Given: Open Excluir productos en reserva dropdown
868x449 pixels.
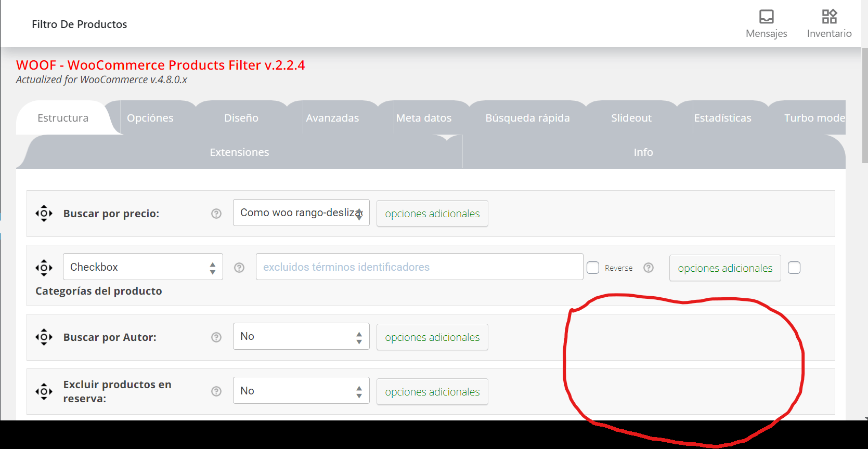Looking at the screenshot, I should coord(301,390).
